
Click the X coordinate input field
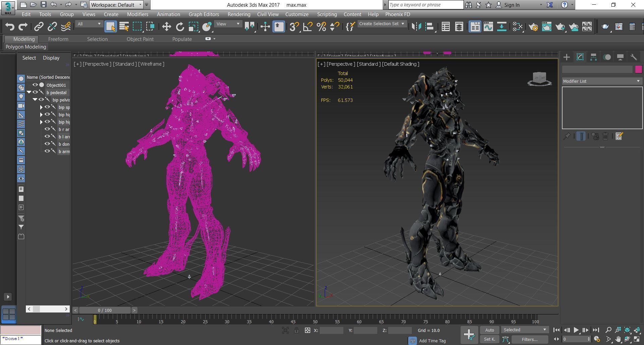(x=331, y=330)
